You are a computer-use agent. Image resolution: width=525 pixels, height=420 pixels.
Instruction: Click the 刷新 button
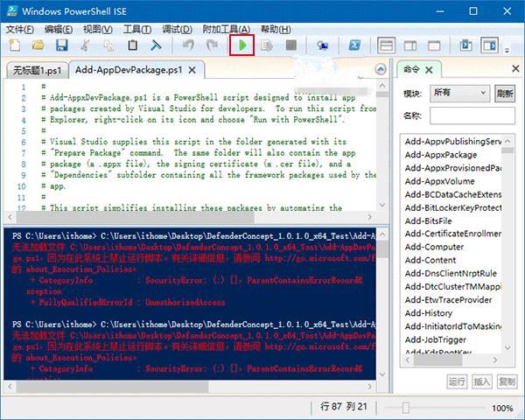pos(505,94)
